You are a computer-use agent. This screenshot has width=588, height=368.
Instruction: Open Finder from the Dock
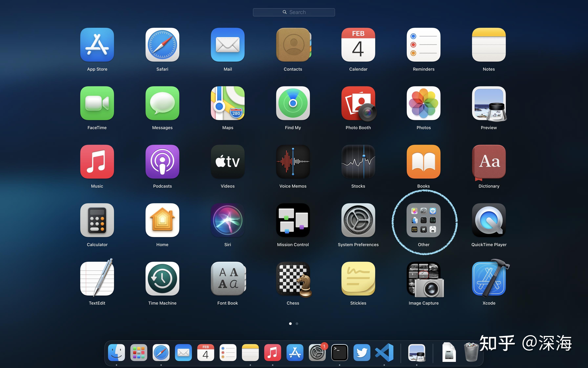click(116, 352)
